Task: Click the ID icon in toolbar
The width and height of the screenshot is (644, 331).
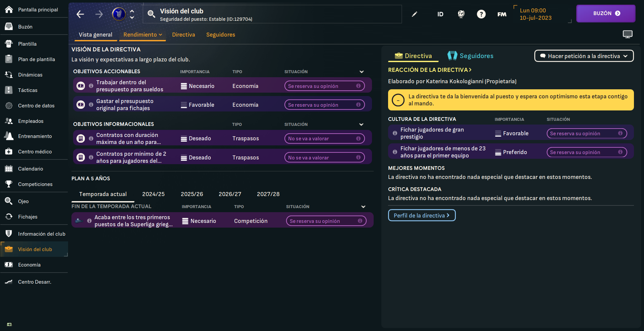Action: [x=440, y=14]
